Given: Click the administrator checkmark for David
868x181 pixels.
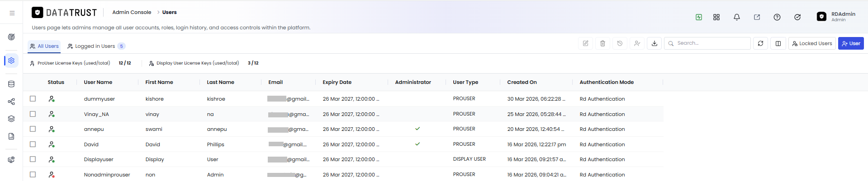Looking at the screenshot, I should 417,144.
